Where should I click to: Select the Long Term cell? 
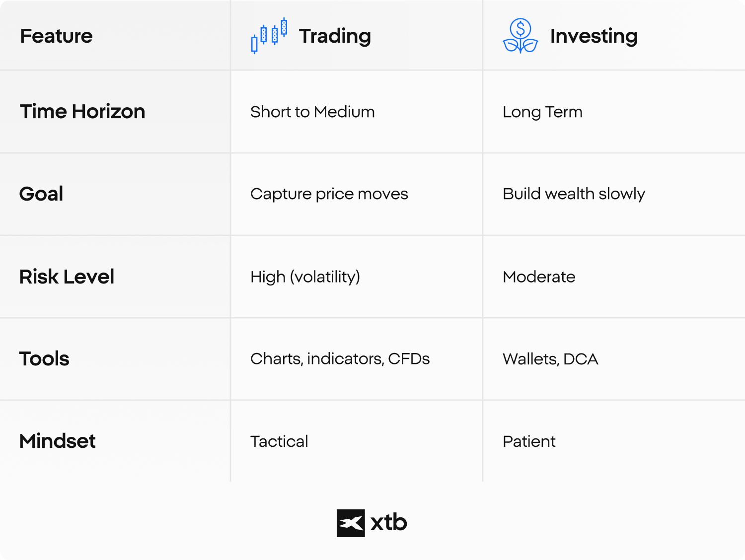(542, 112)
